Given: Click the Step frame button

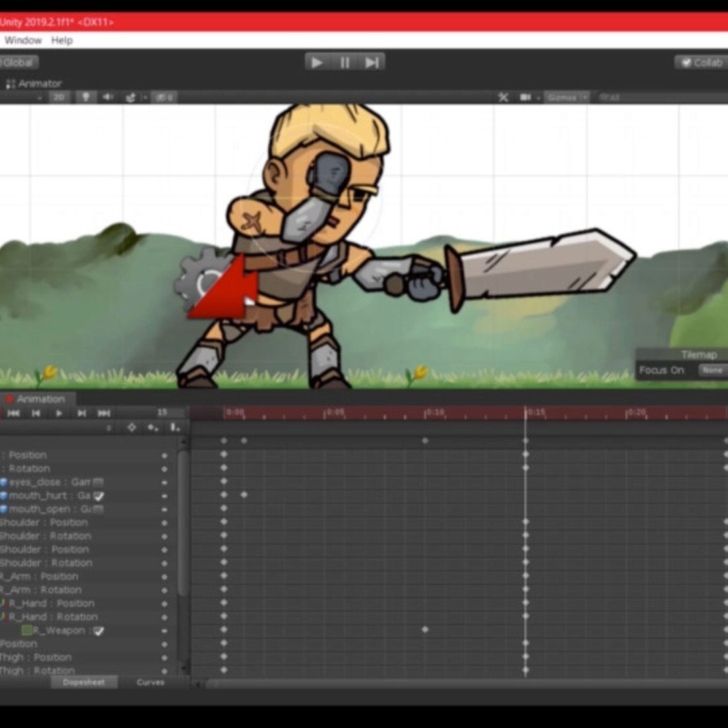Looking at the screenshot, I should tap(372, 63).
